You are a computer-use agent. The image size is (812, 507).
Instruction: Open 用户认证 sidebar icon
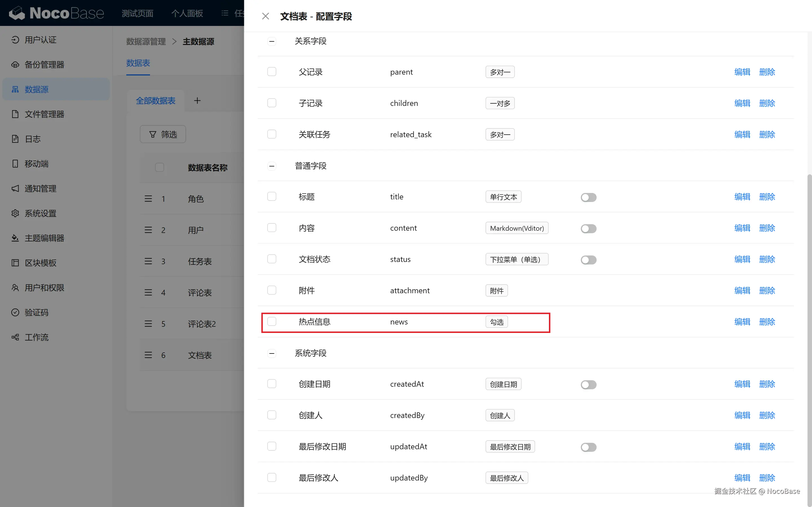[x=15, y=40]
